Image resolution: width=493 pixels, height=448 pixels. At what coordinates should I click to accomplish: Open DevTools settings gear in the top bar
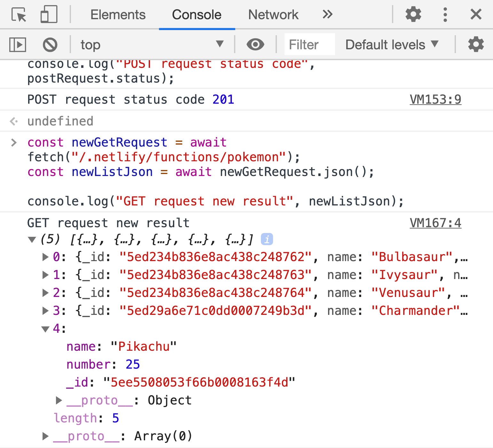pyautogui.click(x=413, y=14)
